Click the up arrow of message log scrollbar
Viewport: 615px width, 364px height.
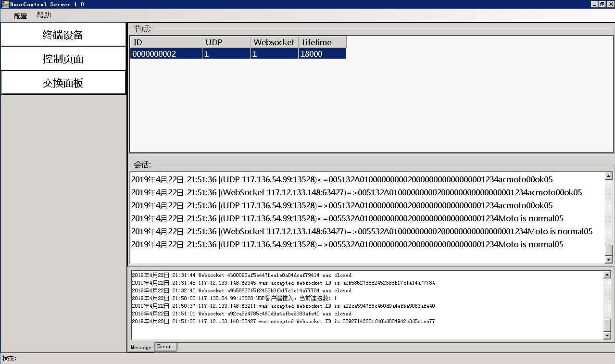pyautogui.click(x=607, y=275)
